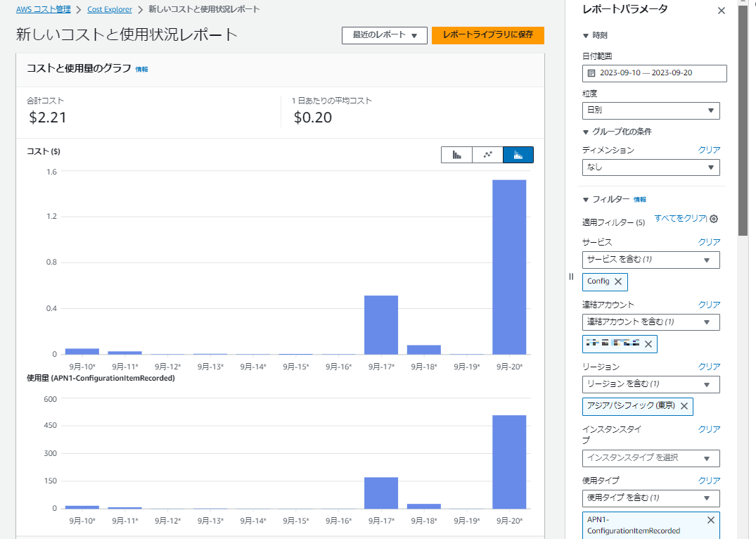Click the 9月-18 cost bar
The width and height of the screenshot is (756, 539).
coord(424,350)
